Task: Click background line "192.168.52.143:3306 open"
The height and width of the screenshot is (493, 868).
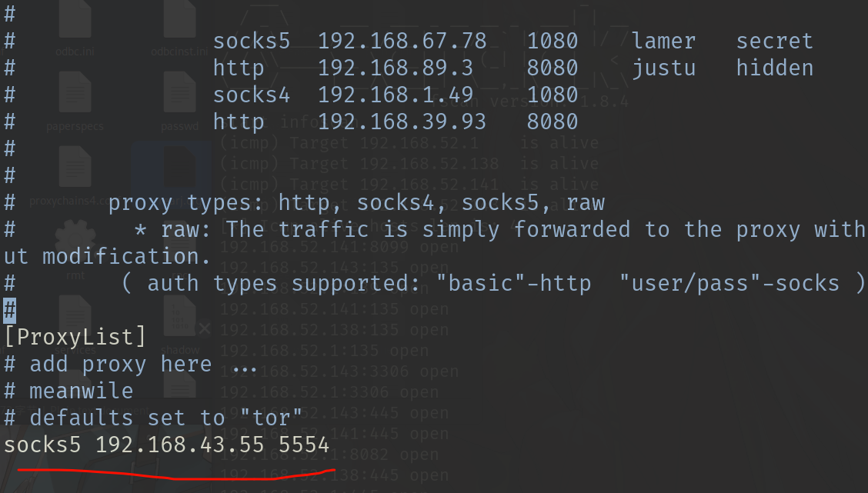Action: pos(339,371)
